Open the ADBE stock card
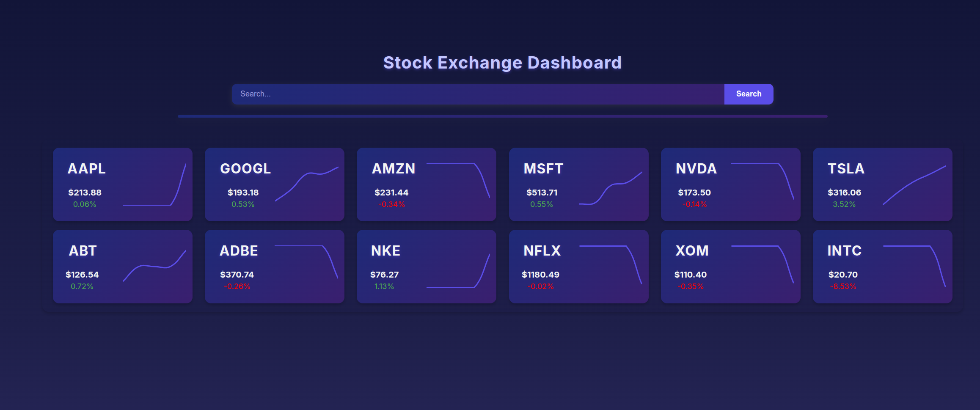Screen dimensions: 980x410 (x=275, y=267)
